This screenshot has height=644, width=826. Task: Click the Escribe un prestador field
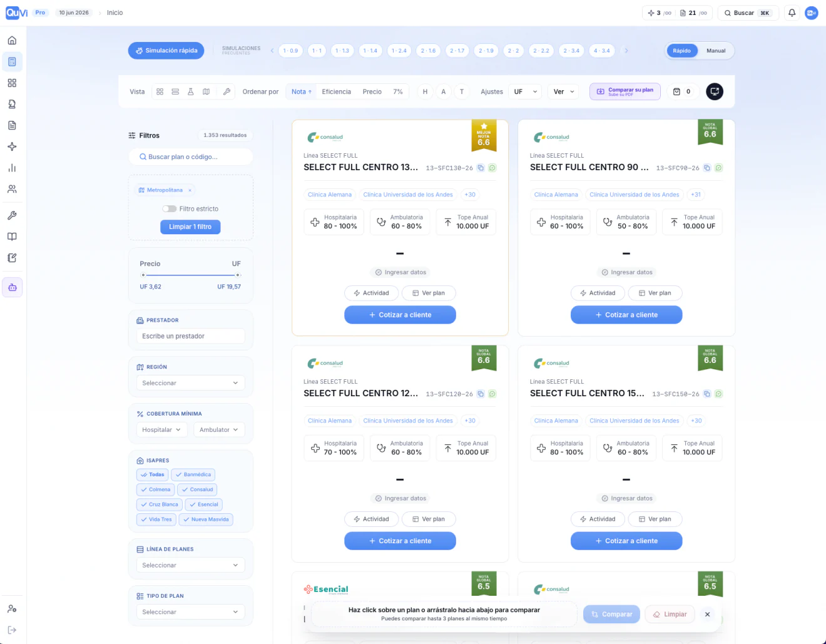tap(190, 337)
